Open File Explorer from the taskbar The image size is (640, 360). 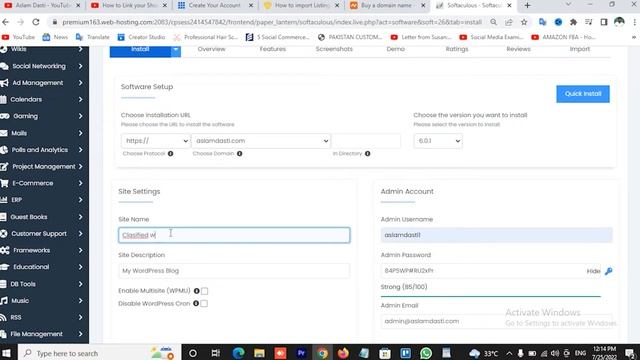click(259, 353)
